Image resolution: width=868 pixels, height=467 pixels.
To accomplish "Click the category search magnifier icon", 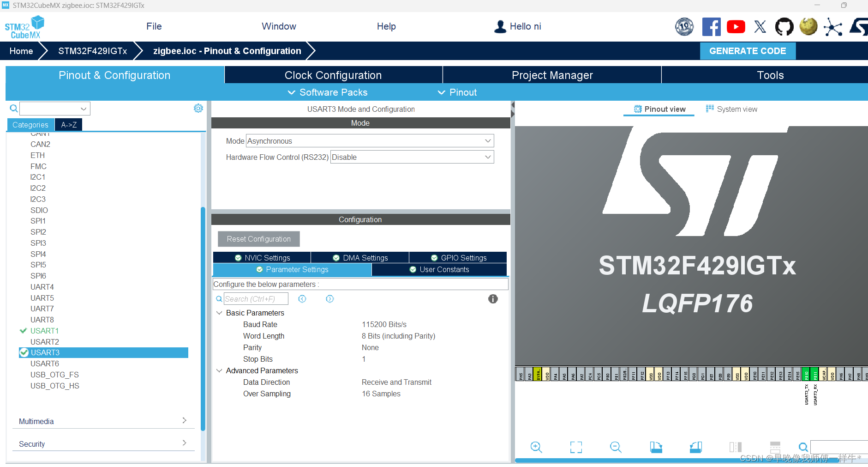I will click(14, 109).
